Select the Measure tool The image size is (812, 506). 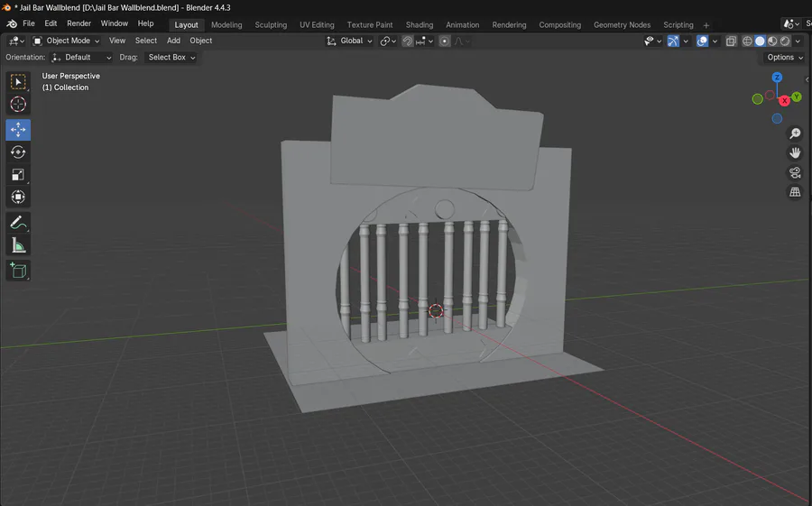coord(18,245)
